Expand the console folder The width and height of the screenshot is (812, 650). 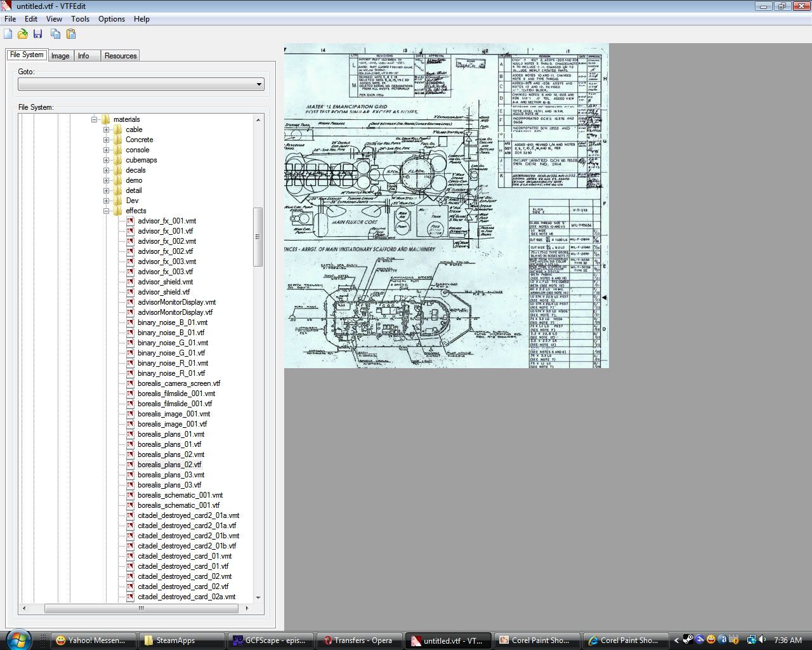(106, 150)
